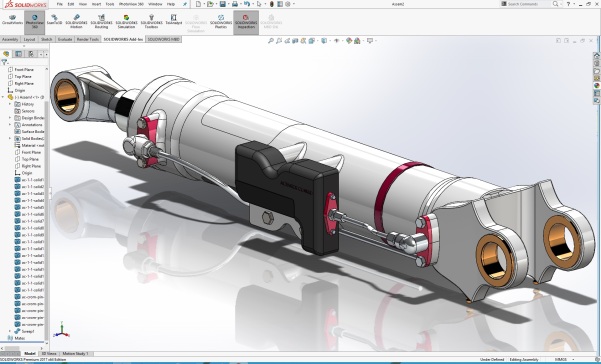The height and width of the screenshot is (364, 601).
Task: Open the Options gear icon
Action: coord(288,4)
